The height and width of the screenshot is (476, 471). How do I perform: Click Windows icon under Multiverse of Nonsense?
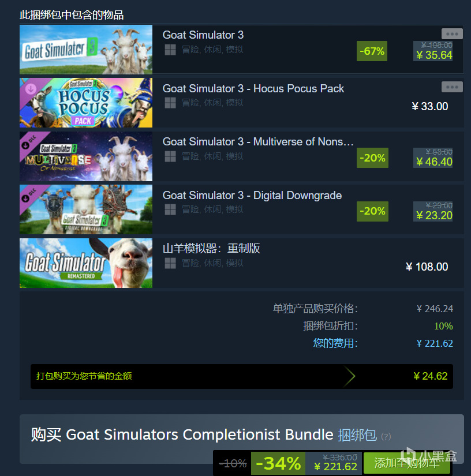(170, 156)
